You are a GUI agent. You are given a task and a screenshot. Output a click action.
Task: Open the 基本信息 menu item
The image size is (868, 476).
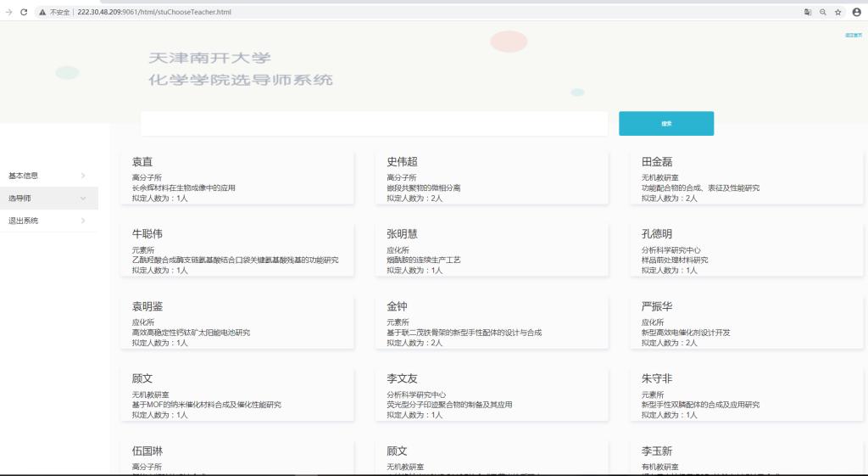24,176
